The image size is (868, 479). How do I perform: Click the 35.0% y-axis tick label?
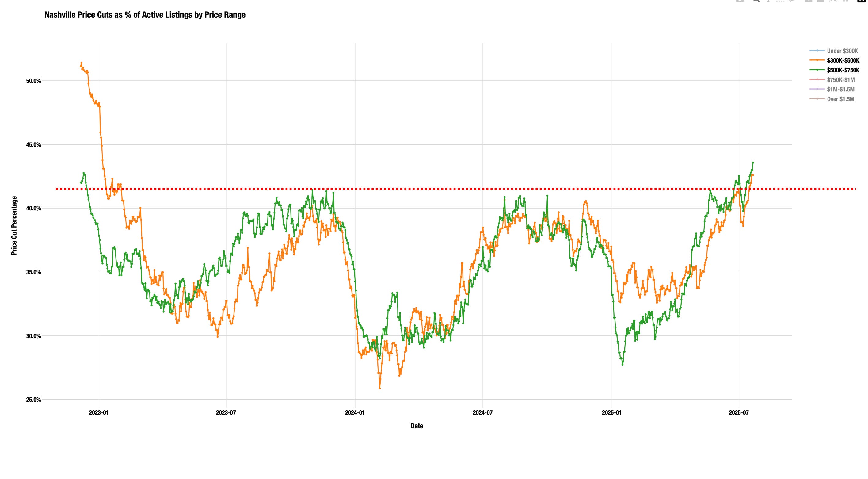pyautogui.click(x=33, y=272)
